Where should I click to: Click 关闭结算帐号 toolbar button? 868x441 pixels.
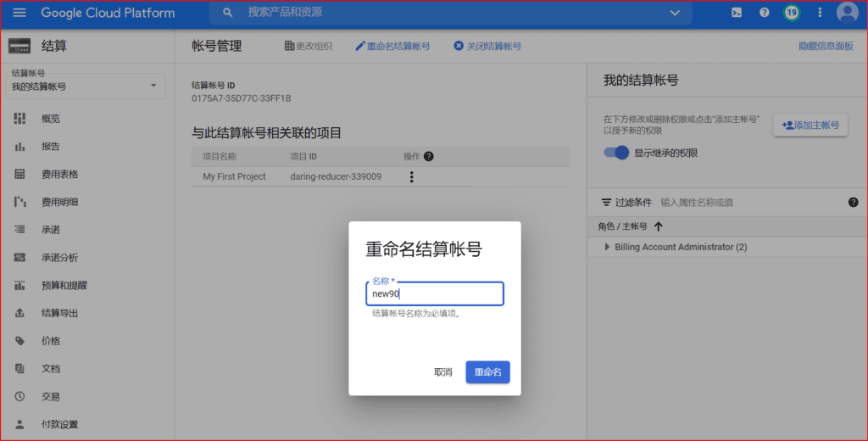point(487,46)
